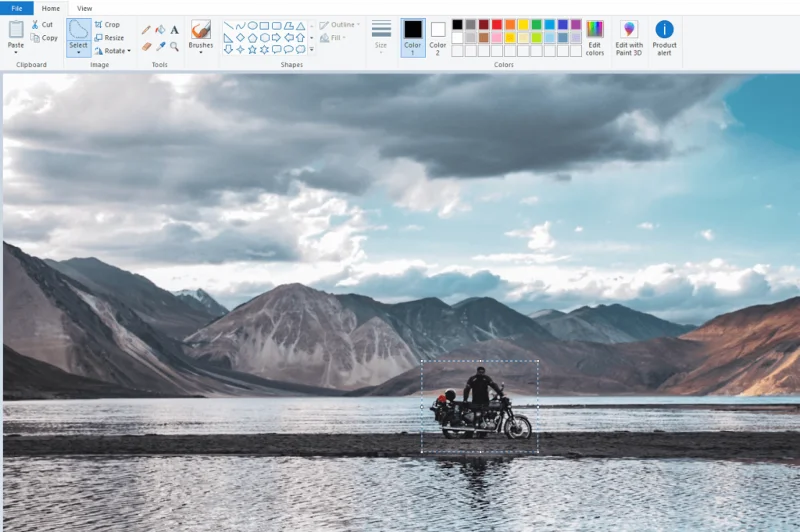Click the Paste clipboard icon
Viewport: 800px width, 532px height.
pos(16,30)
